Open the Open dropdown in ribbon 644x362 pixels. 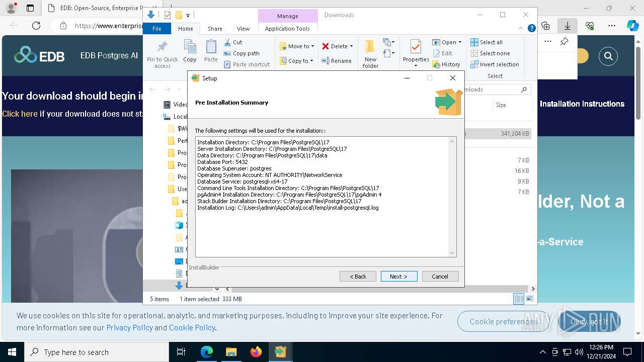pos(447,42)
